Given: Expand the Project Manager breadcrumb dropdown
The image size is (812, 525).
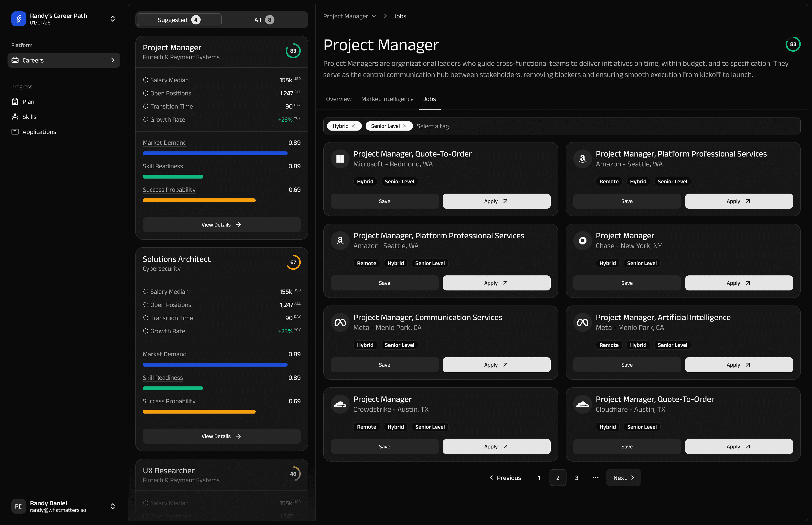Looking at the screenshot, I should coord(374,16).
